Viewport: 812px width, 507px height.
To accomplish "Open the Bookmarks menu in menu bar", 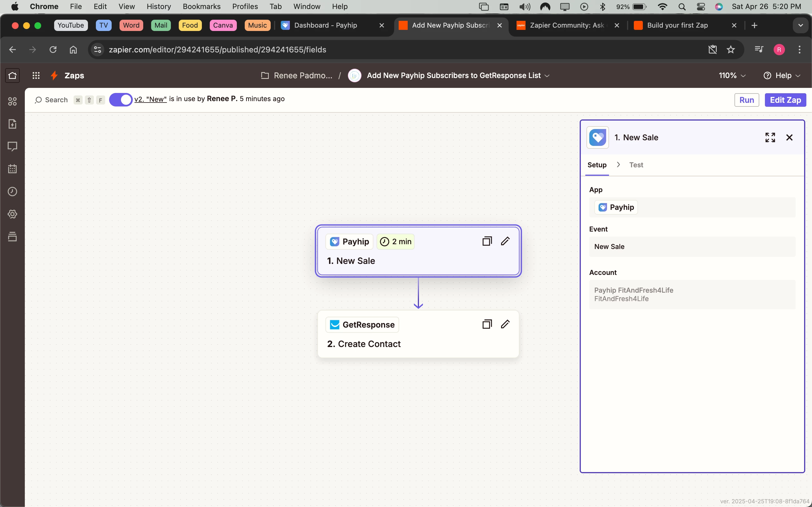I will click(201, 6).
